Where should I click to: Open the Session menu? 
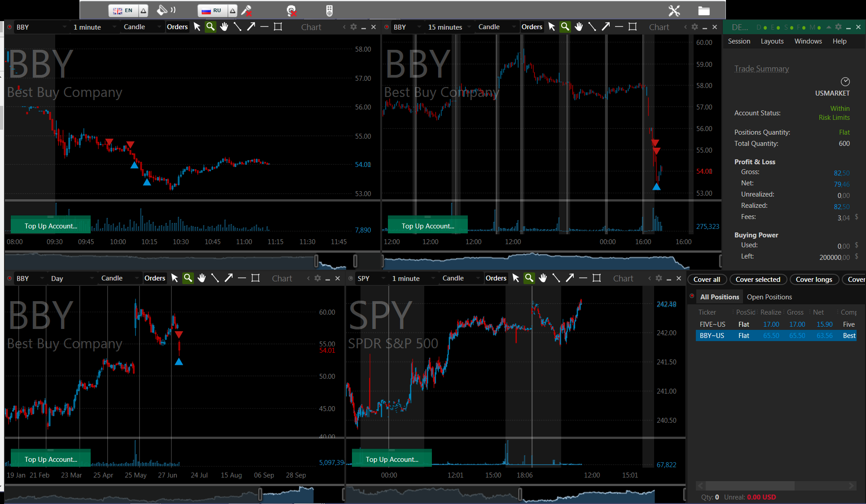click(x=739, y=41)
